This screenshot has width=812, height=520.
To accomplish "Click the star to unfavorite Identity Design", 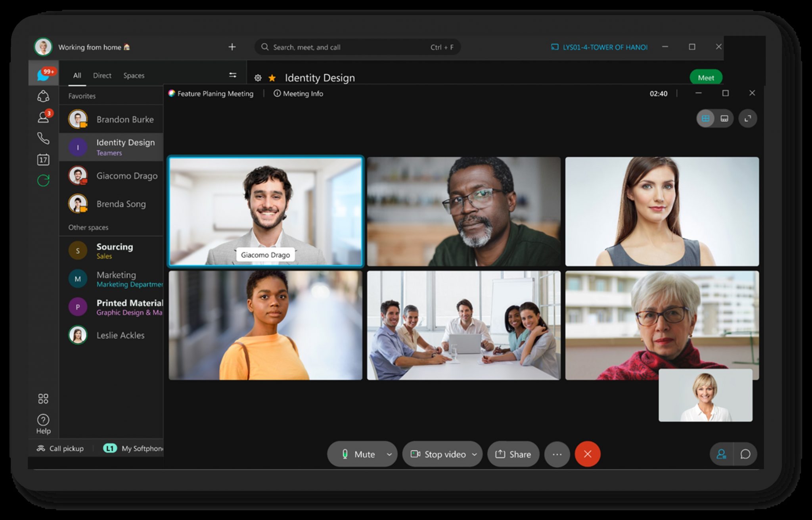I will click(272, 78).
